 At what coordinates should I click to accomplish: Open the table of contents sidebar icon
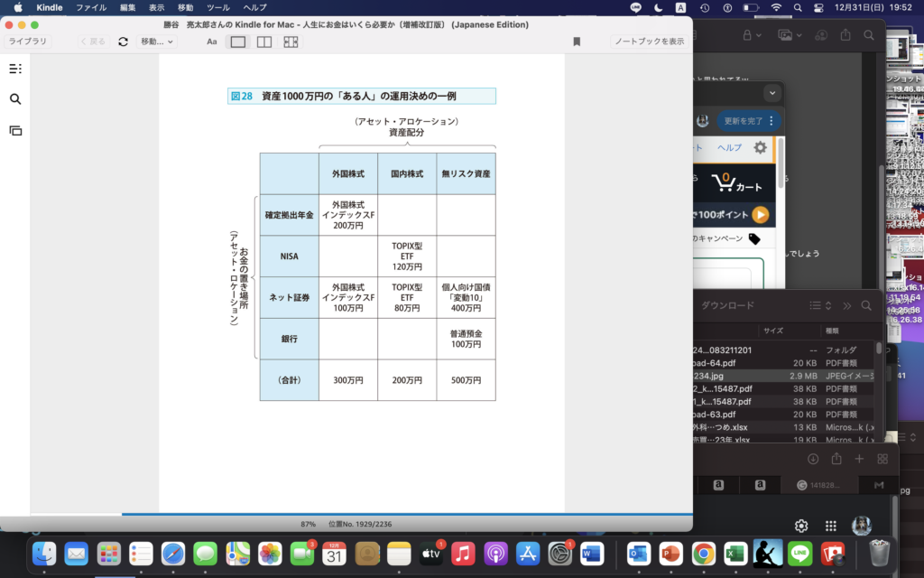click(x=15, y=69)
